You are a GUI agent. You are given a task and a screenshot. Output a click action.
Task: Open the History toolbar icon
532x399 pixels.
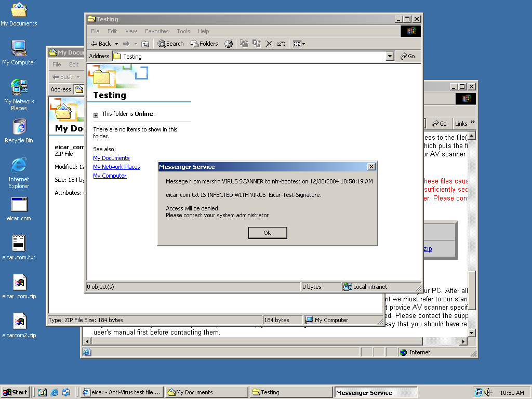(229, 44)
